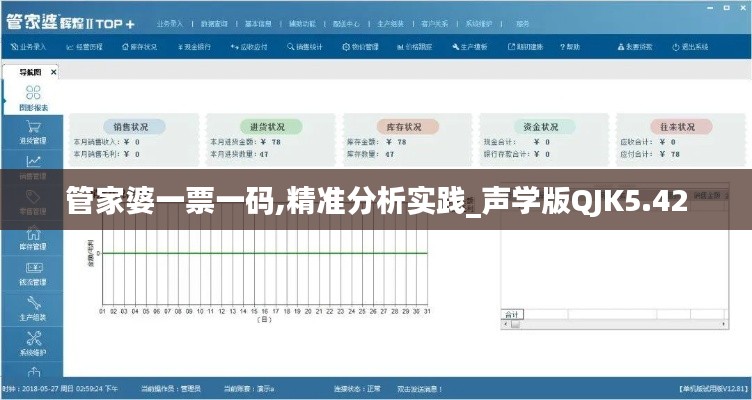Open the 服务 top menu
This screenshot has height=400, width=752.
523,24
